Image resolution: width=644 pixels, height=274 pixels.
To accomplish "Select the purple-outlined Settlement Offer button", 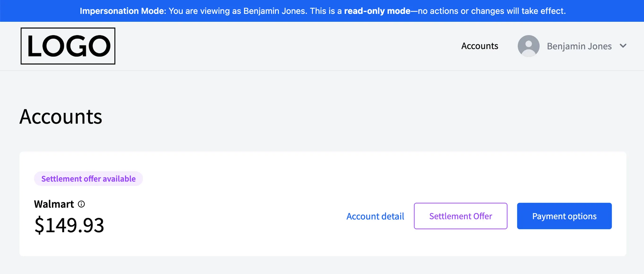I will pyautogui.click(x=460, y=216).
